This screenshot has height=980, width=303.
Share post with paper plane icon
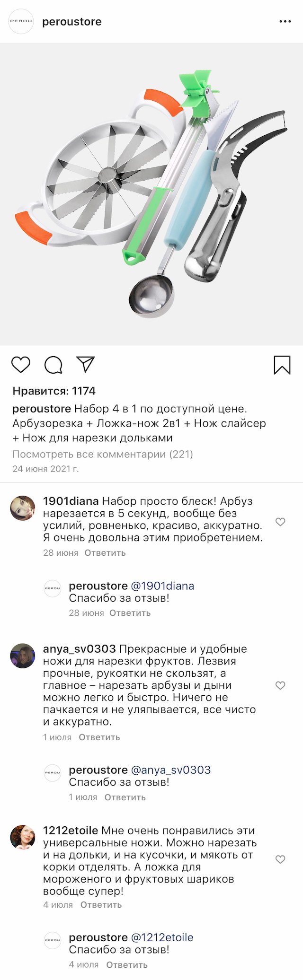tap(86, 364)
